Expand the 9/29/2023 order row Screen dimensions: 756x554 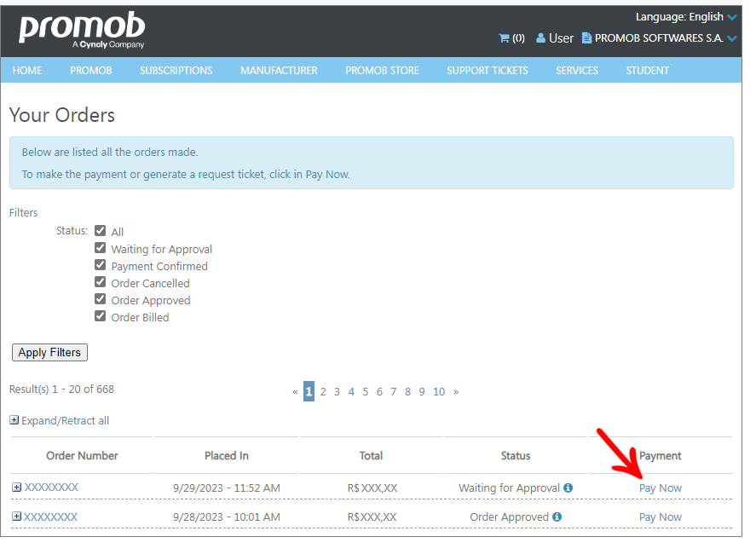16,487
